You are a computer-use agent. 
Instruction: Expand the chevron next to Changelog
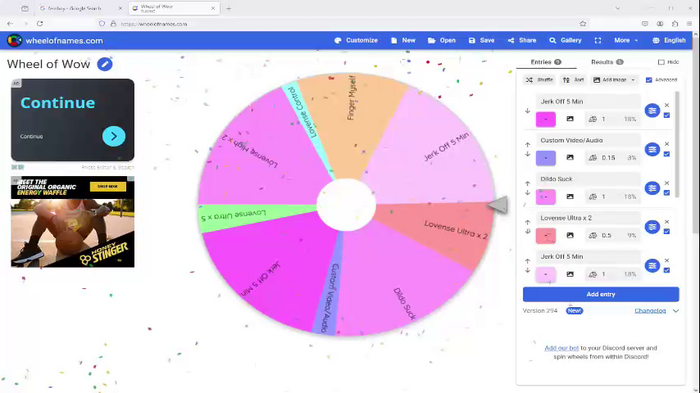click(676, 311)
